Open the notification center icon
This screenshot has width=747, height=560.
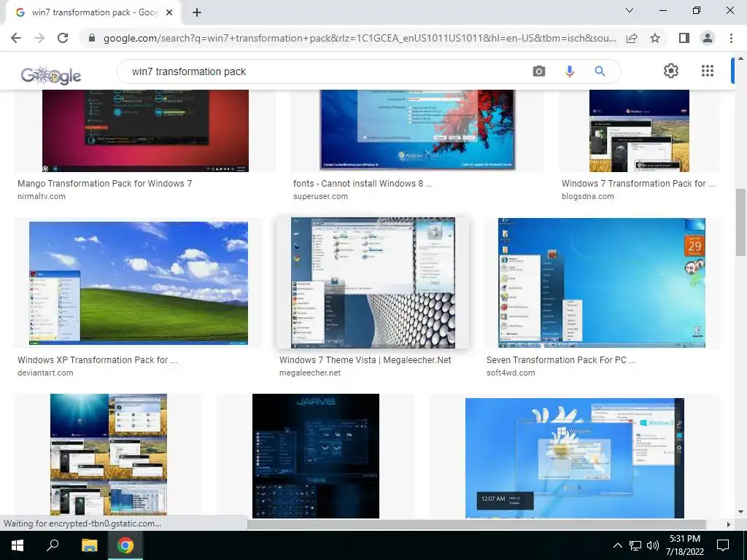[x=723, y=545]
